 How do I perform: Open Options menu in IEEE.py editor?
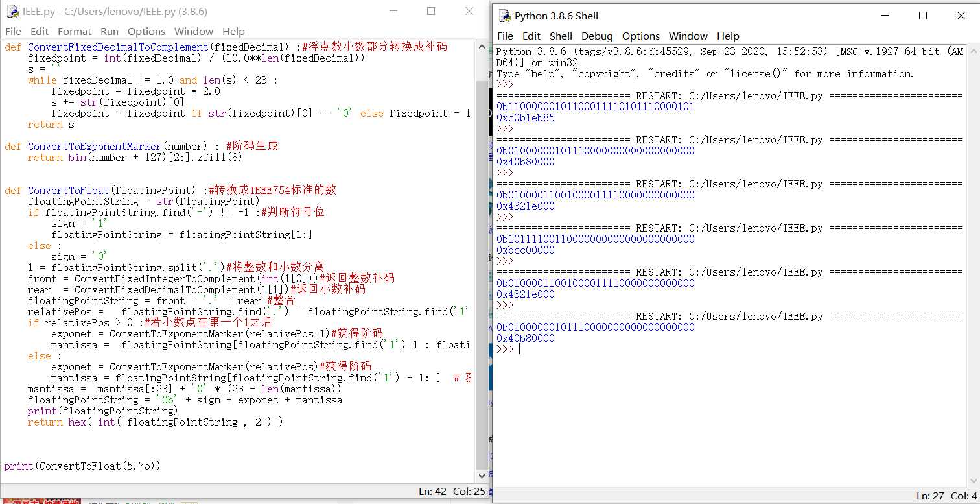(146, 31)
